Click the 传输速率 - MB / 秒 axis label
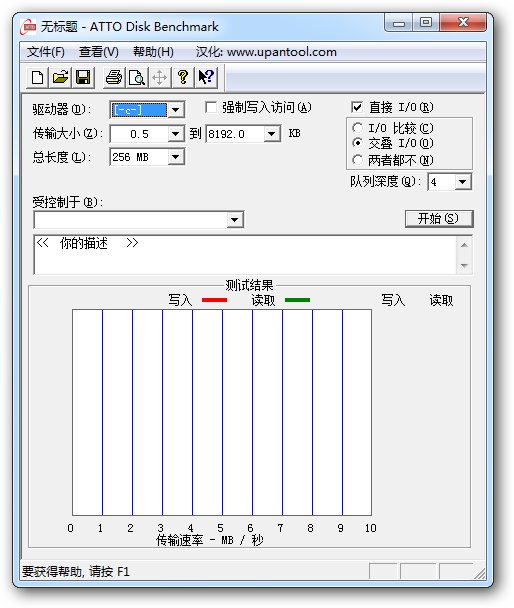The image size is (514, 608). pos(210,540)
